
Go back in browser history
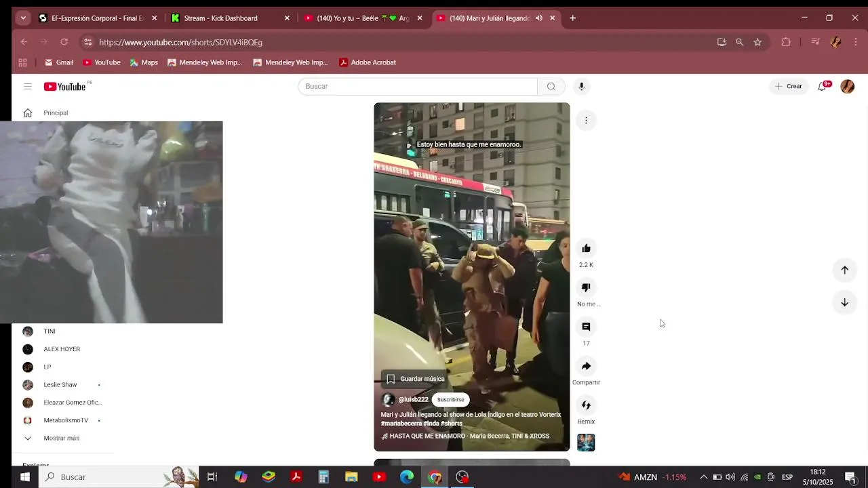point(24,42)
